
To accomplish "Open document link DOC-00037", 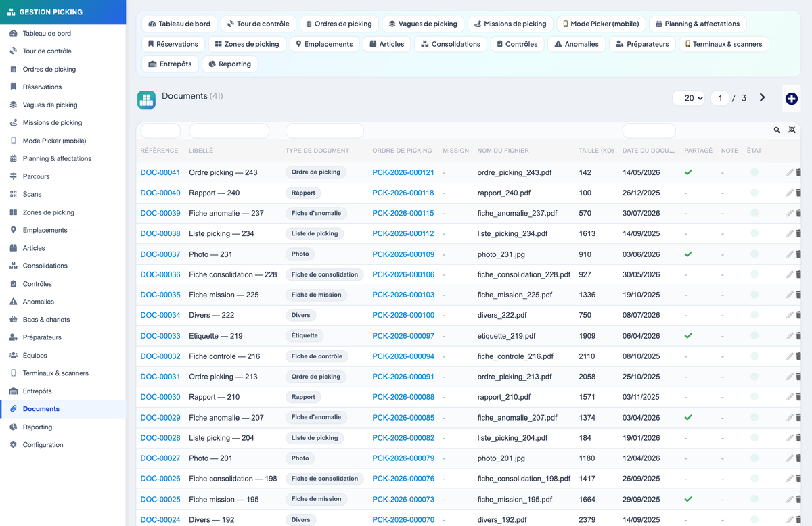I will click(x=160, y=255).
